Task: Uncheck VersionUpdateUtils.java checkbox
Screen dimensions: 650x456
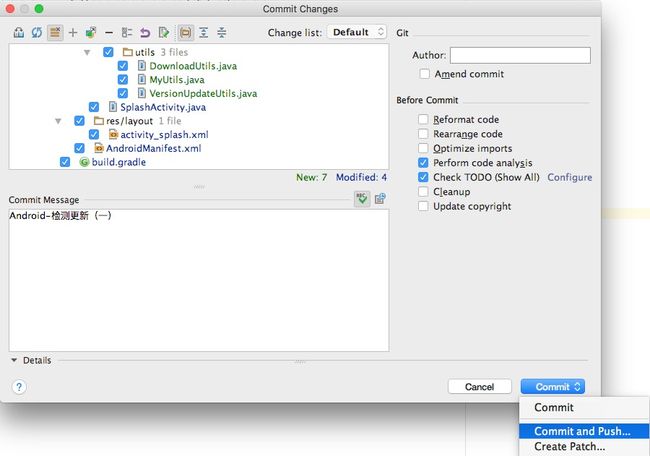Action: [x=123, y=93]
